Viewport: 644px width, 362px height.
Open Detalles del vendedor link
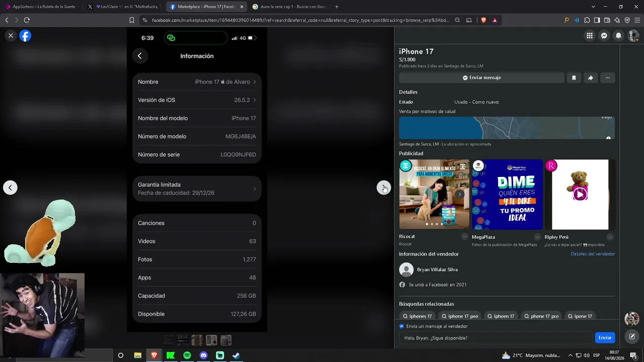point(593,254)
